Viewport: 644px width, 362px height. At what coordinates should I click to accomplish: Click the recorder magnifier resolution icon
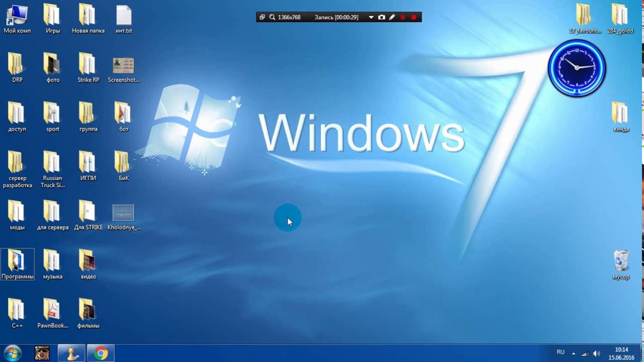272,17
